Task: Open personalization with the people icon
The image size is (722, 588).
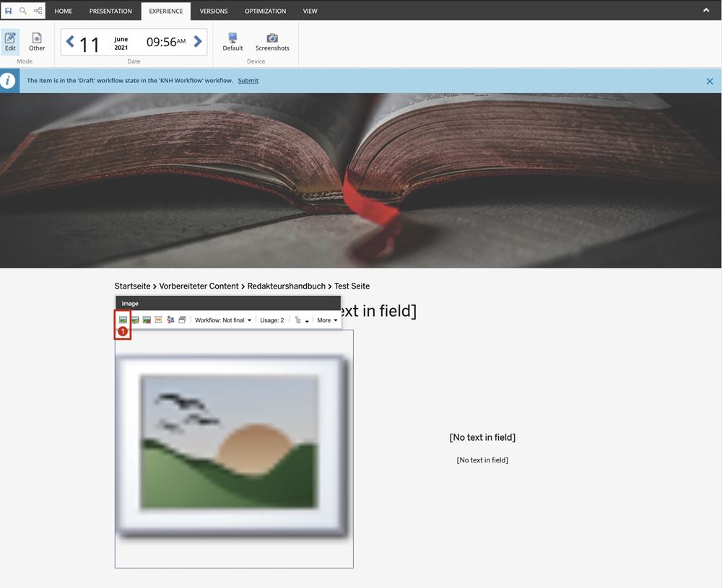Action: click(x=170, y=320)
